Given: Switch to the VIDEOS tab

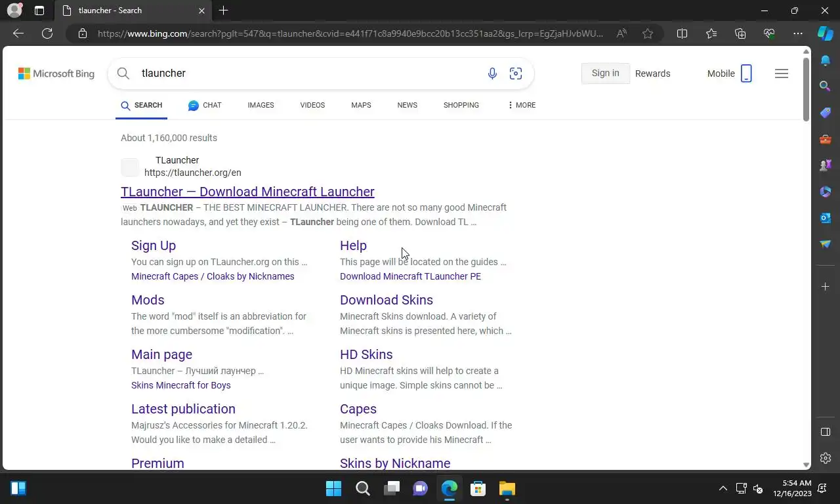Looking at the screenshot, I should [312, 105].
